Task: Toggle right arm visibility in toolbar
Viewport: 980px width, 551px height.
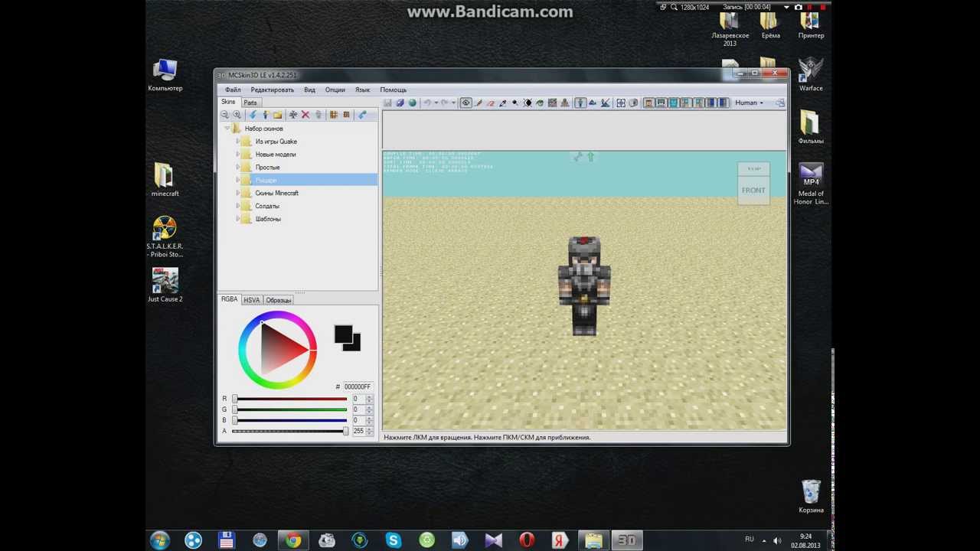Action: tap(699, 103)
